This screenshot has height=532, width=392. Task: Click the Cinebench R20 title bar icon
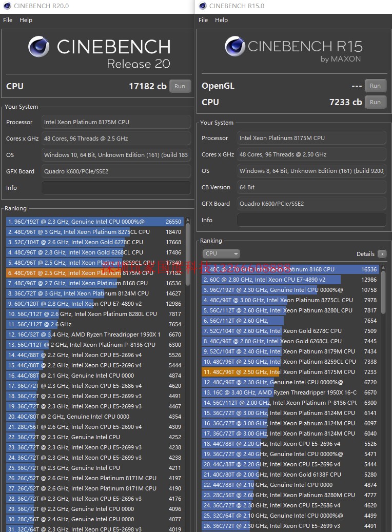pyautogui.click(x=7, y=6)
